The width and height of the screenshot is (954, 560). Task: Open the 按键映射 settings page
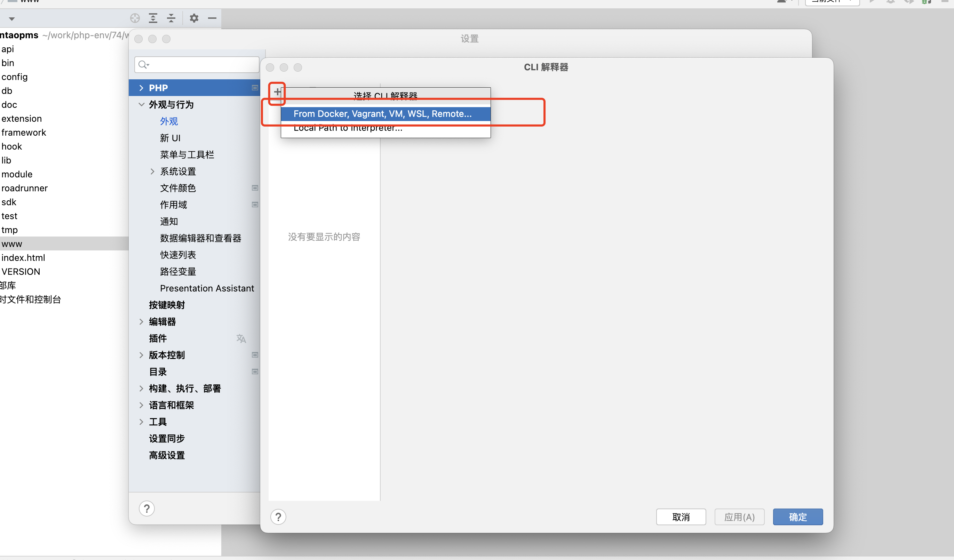click(167, 305)
